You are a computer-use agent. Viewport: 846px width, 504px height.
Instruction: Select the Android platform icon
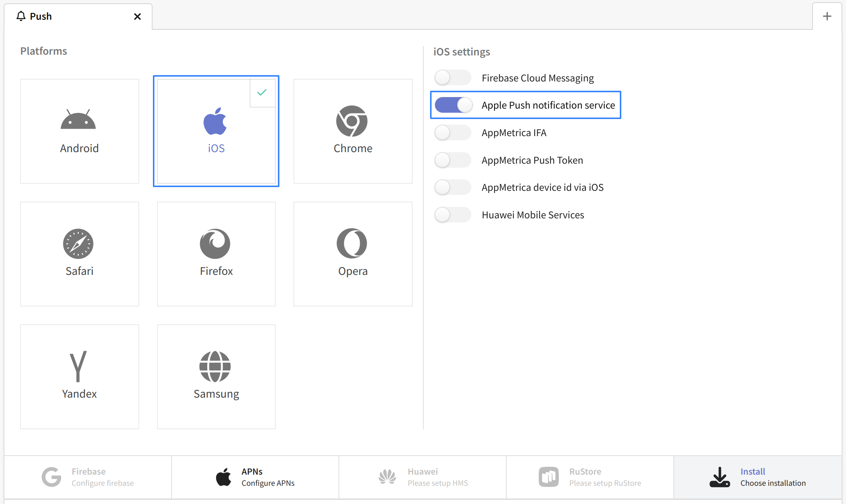(x=78, y=119)
